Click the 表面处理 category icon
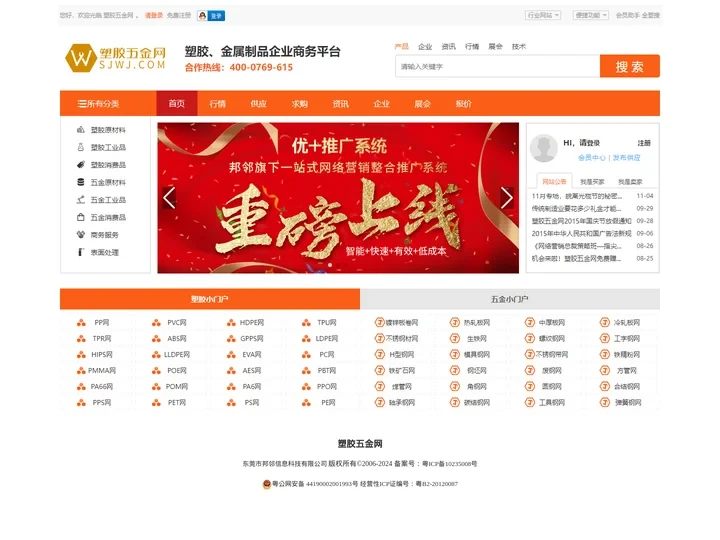The image size is (720, 540). coord(81,252)
